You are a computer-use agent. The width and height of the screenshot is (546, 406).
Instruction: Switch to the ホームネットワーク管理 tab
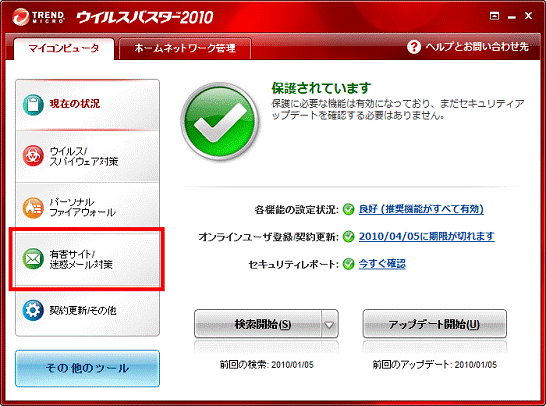click(x=185, y=48)
